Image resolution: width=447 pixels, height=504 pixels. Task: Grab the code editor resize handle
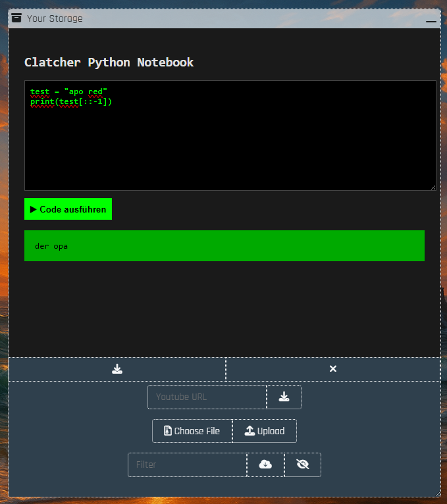(433, 188)
